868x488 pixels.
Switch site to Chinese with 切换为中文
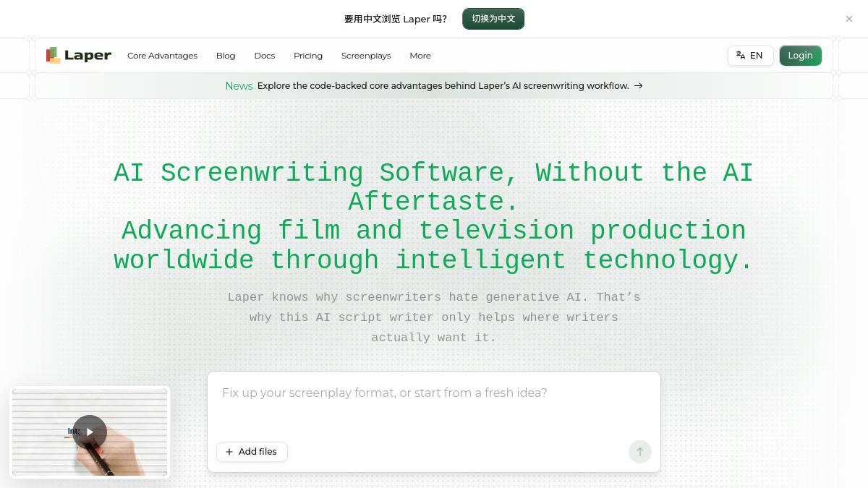coord(493,19)
